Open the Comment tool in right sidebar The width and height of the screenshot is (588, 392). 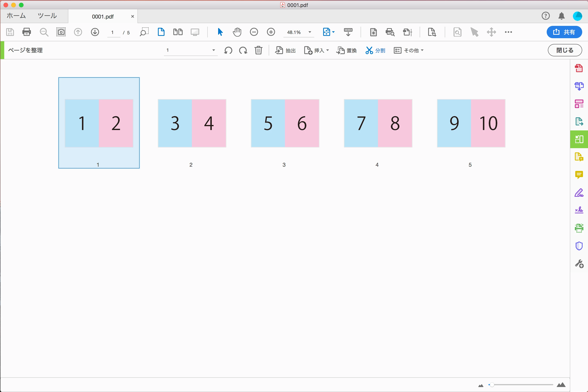(579, 175)
